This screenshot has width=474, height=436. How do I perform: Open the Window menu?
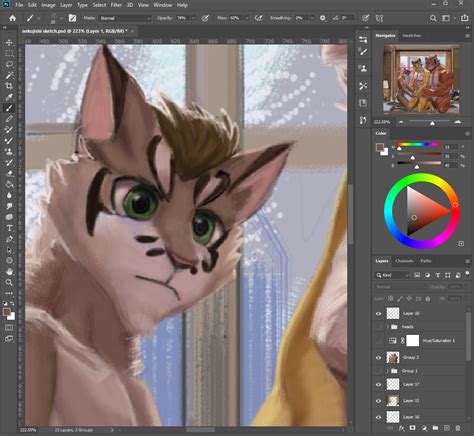pos(163,5)
